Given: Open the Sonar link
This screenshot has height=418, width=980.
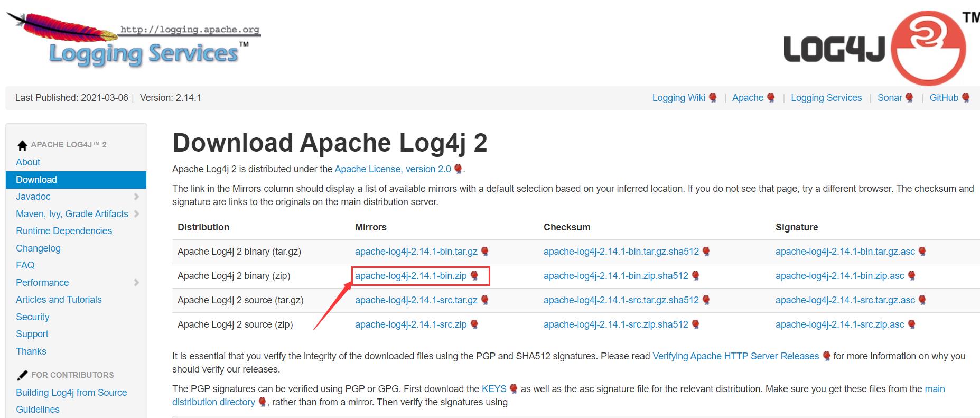Looking at the screenshot, I should pos(890,98).
